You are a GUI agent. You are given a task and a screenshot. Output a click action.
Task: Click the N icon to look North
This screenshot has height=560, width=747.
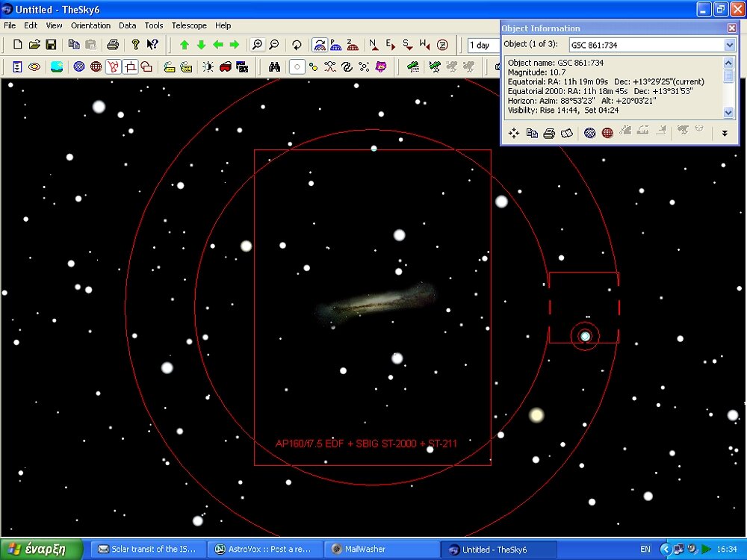373,44
